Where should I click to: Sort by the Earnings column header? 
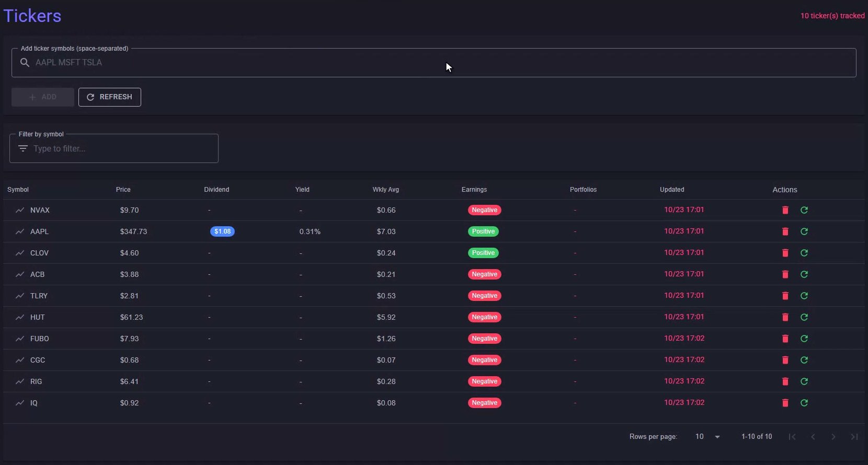(x=474, y=190)
